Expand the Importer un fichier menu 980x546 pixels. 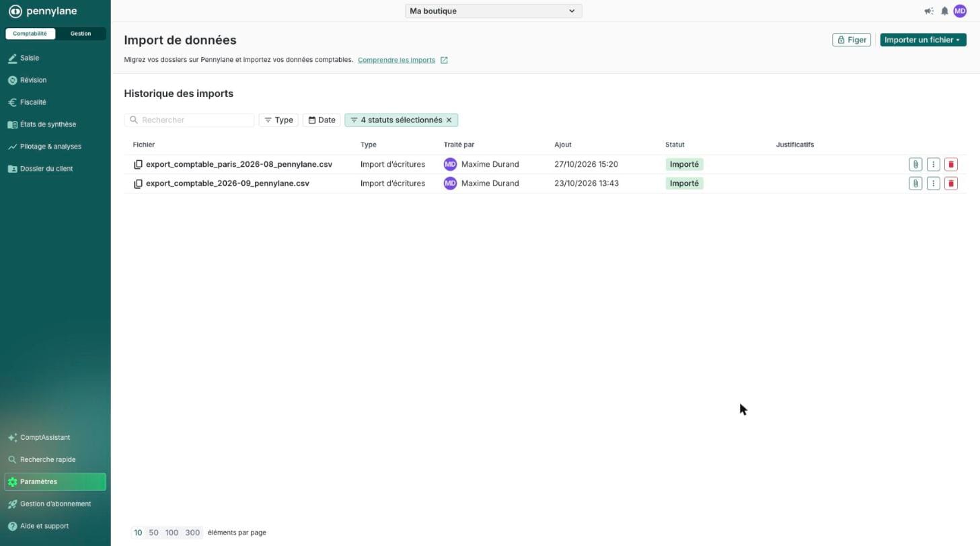pos(923,40)
